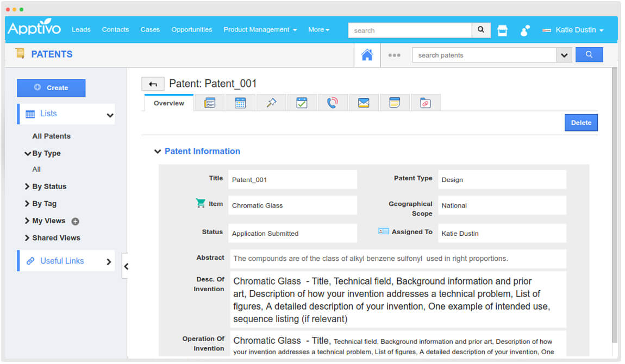
Task: Open the Emails tab for this patent
Action: [x=364, y=102]
